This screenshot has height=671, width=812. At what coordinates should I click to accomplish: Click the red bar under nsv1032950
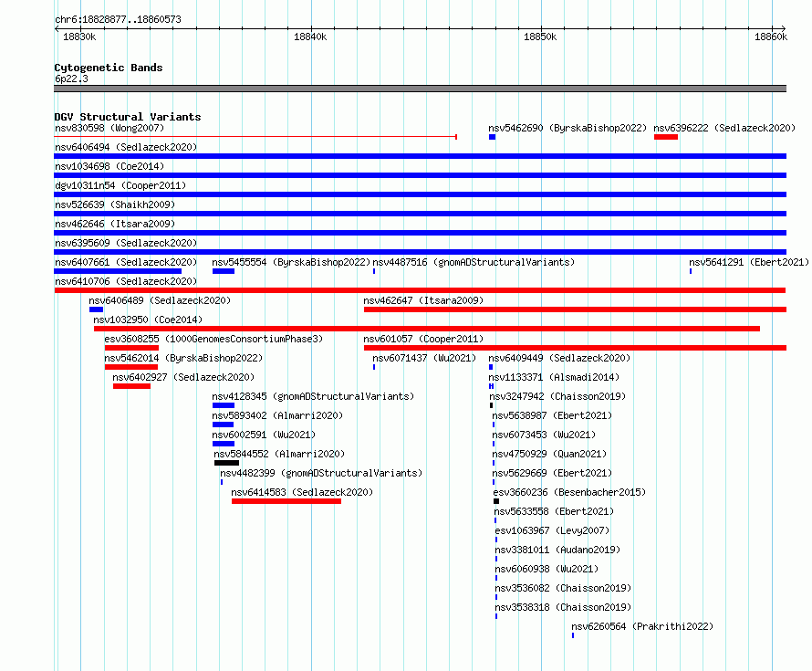pyautogui.click(x=427, y=329)
